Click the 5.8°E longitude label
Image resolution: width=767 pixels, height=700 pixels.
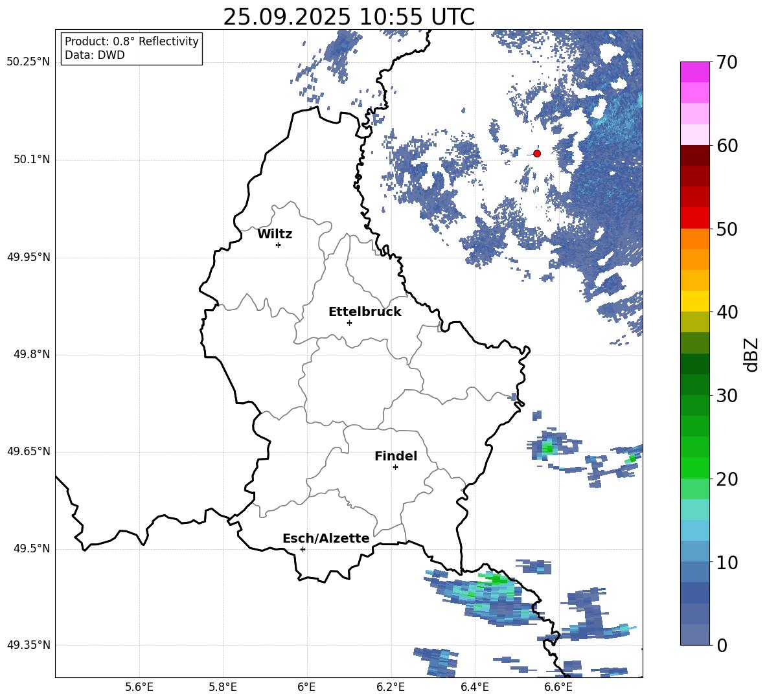[223, 687]
